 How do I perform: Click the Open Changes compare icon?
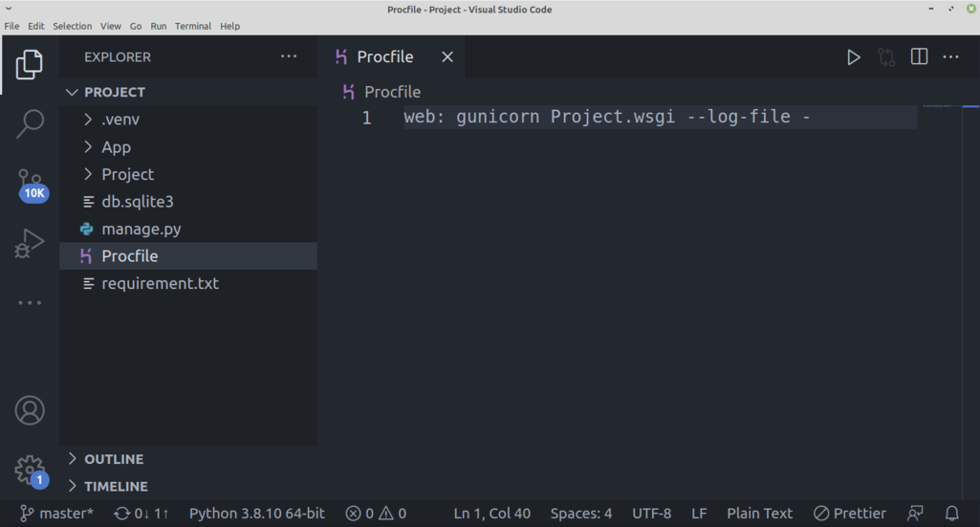click(x=886, y=57)
